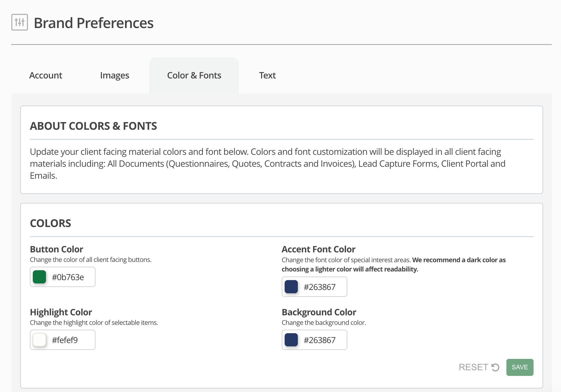561x392 pixels.
Task: Click the RESET text label
Action: [x=473, y=367]
